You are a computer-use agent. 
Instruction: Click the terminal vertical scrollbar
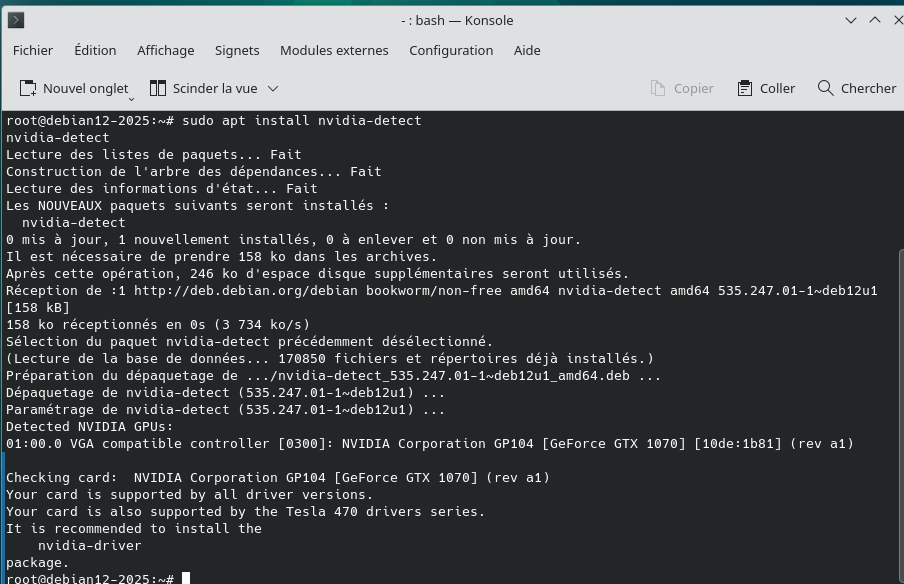(901, 415)
